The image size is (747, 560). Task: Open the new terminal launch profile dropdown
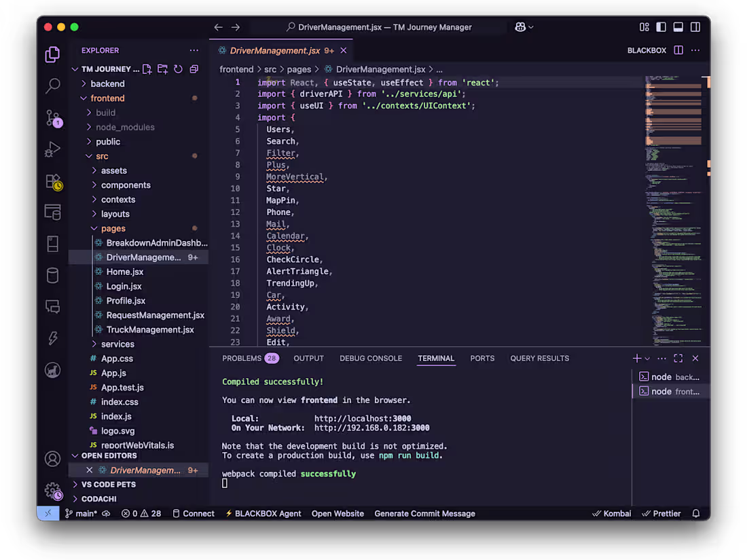pyautogui.click(x=647, y=358)
